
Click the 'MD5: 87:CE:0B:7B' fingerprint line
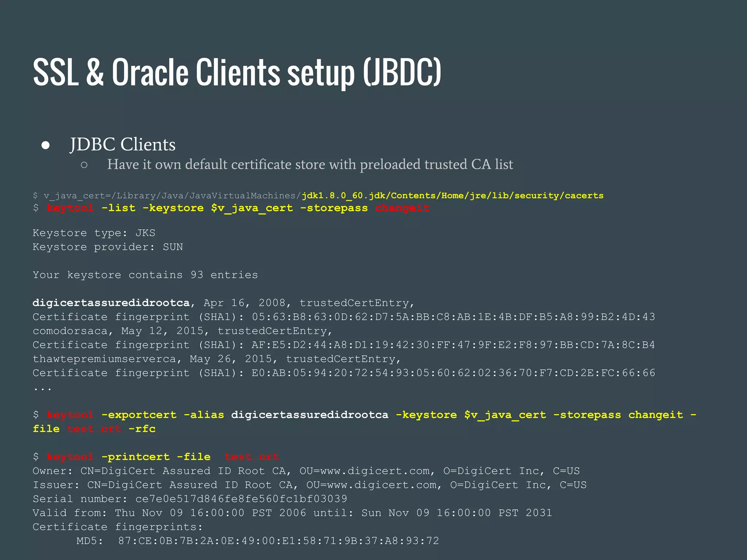click(258, 541)
